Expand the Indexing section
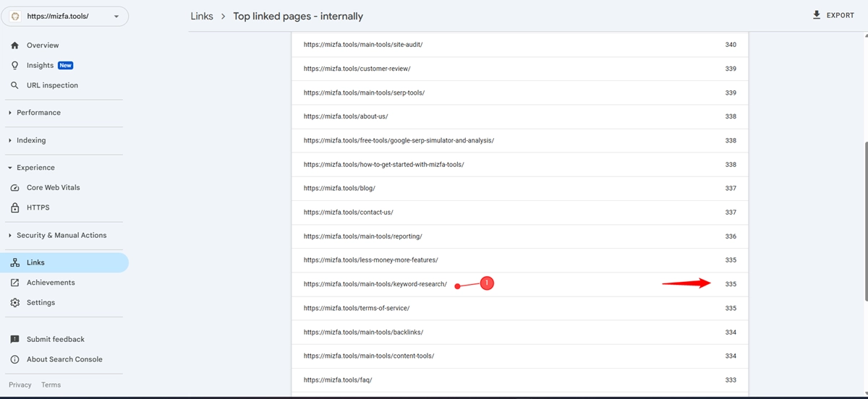The image size is (868, 399). (31, 140)
